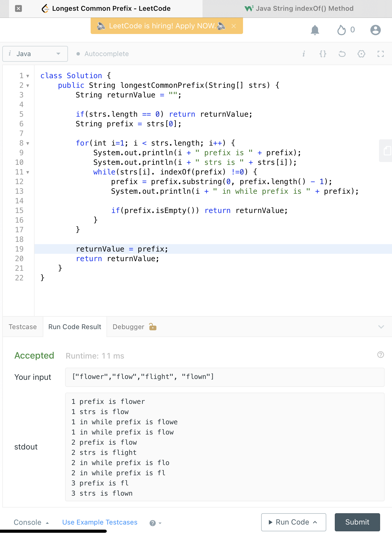The image size is (392, 537).
Task: Click the editor info icon in the toolbar
Action: click(x=304, y=54)
